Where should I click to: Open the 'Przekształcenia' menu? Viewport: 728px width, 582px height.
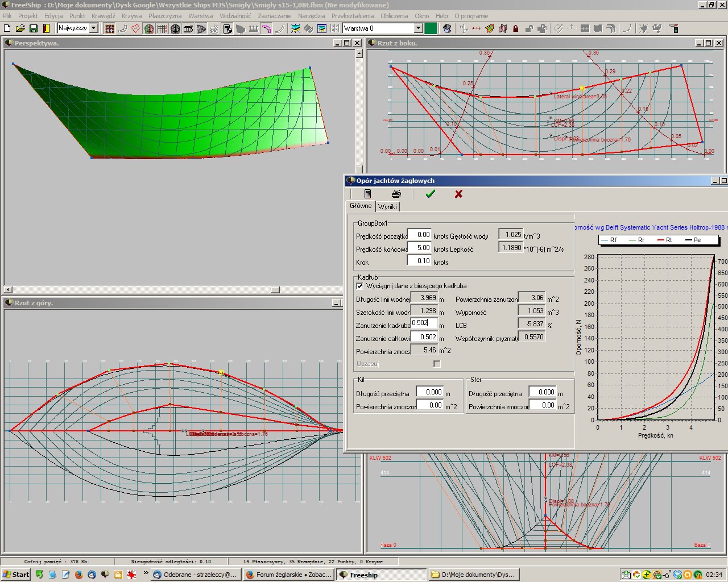click(353, 16)
